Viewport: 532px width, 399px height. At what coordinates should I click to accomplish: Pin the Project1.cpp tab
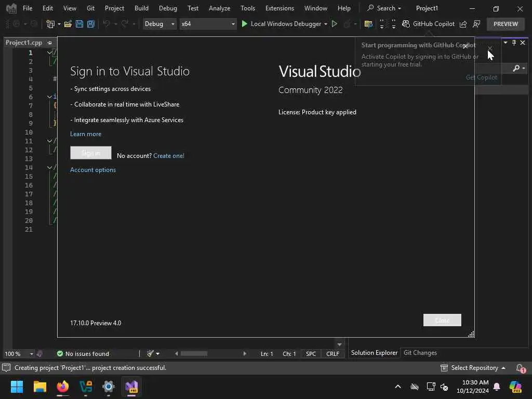point(50,43)
